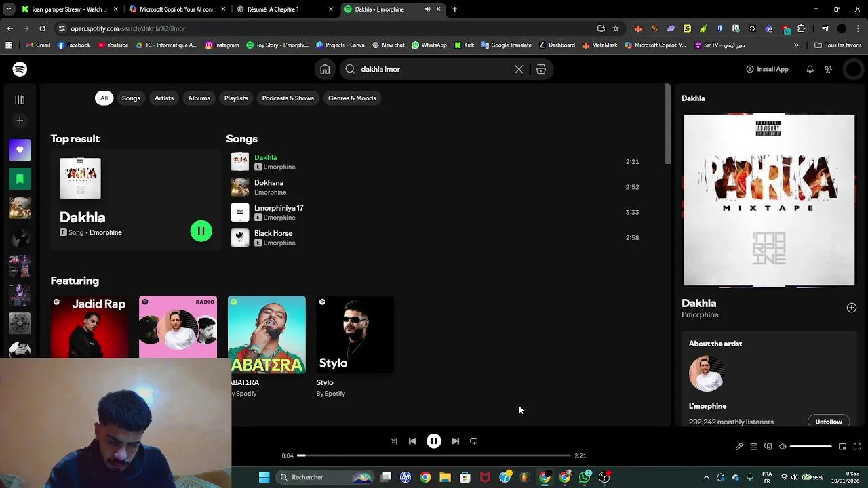Mute the volume speaker icon

(x=783, y=447)
